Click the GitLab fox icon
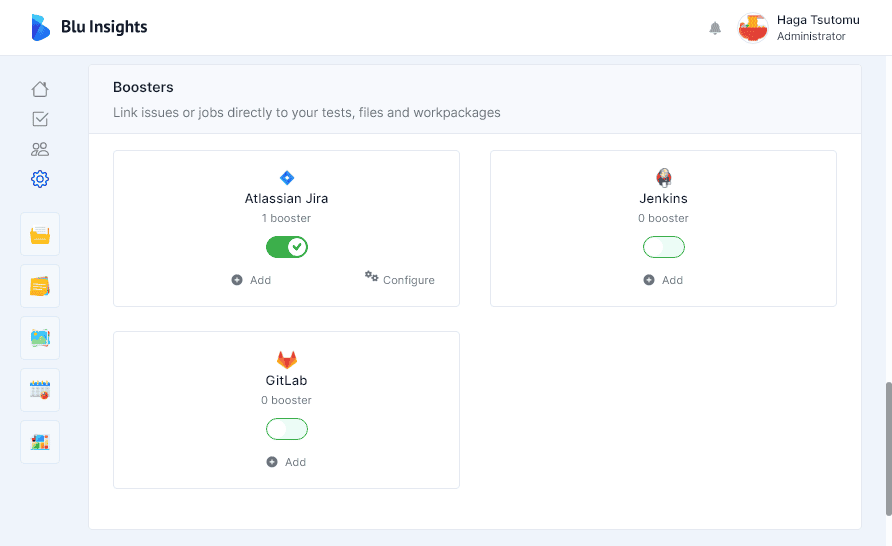Image resolution: width=892 pixels, height=546 pixels. pos(287,359)
